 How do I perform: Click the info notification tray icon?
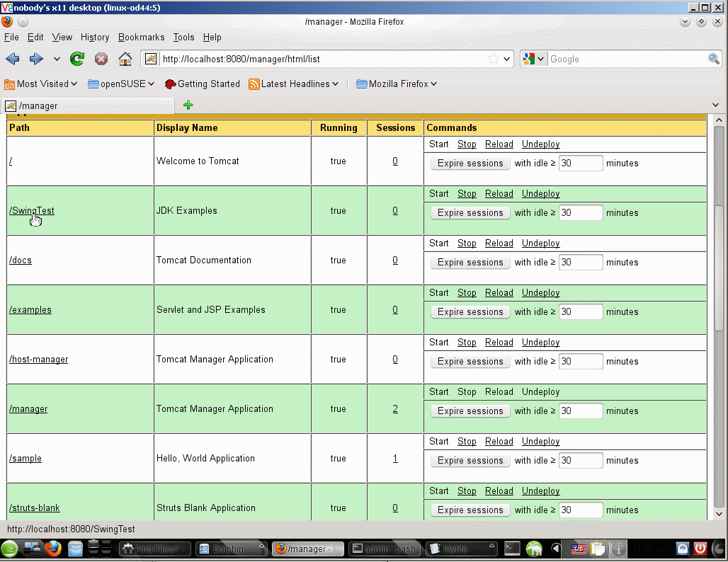pos(618,549)
